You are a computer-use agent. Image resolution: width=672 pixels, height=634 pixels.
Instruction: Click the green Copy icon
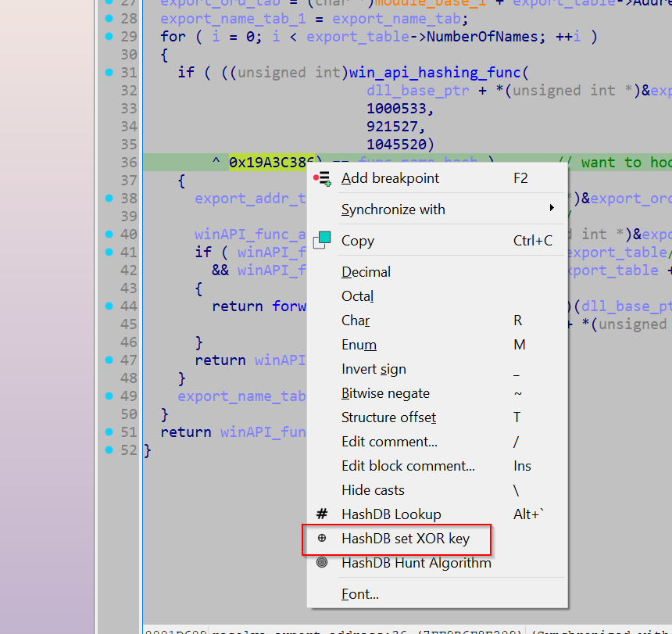pos(322,240)
